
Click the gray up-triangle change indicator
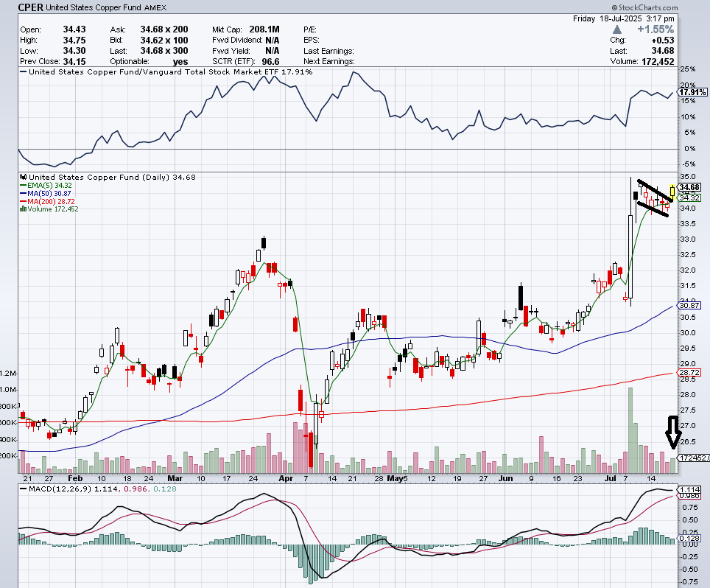pos(617,29)
